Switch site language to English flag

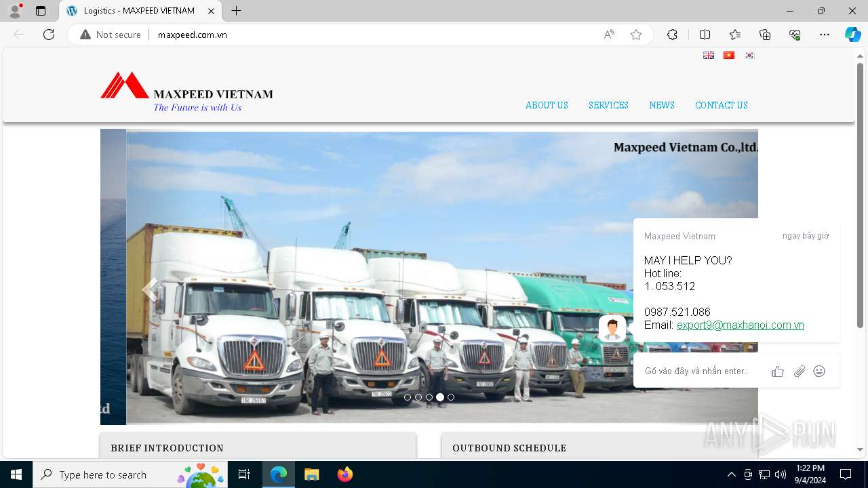click(709, 56)
